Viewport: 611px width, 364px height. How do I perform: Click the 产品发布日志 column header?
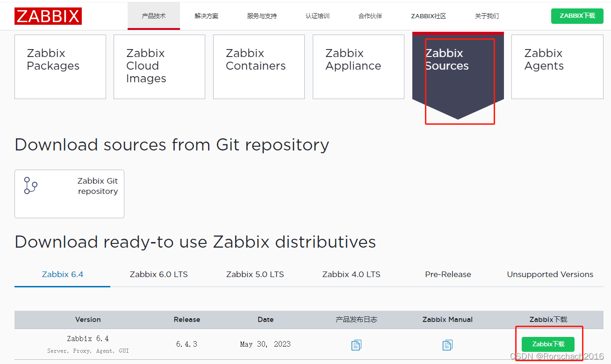[x=356, y=320]
